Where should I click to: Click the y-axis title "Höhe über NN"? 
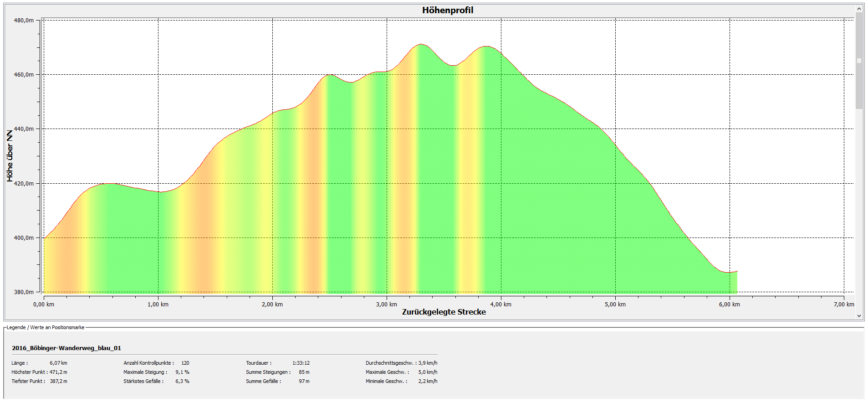pyautogui.click(x=10, y=156)
